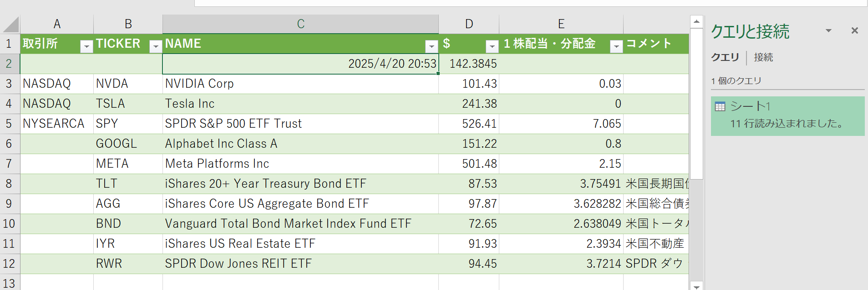Switch to the 接続 tab
This screenshot has height=290, width=868.
pos(763,57)
